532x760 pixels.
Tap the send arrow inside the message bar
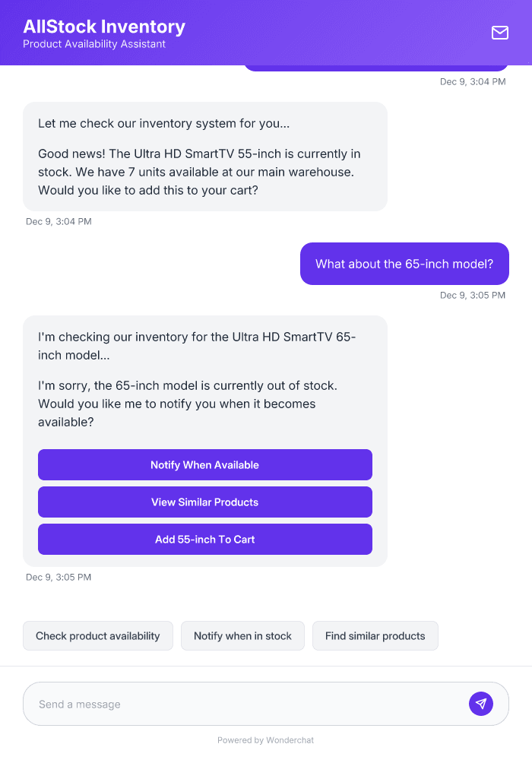tap(481, 703)
